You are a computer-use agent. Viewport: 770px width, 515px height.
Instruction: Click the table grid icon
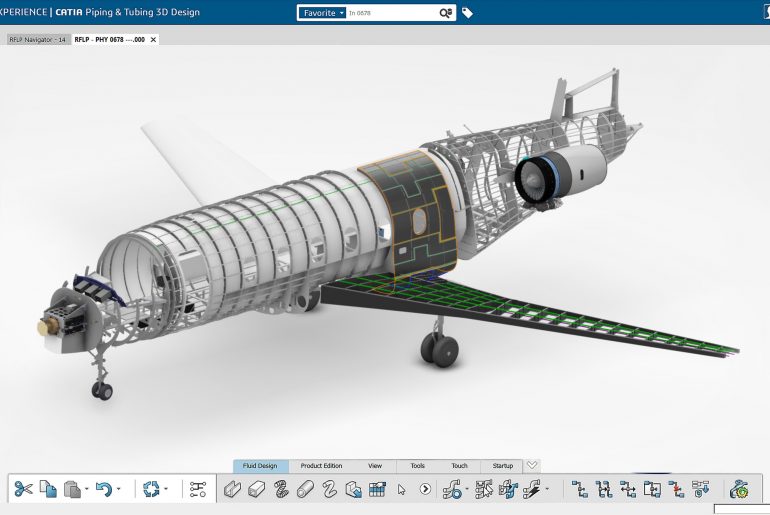coord(377,489)
